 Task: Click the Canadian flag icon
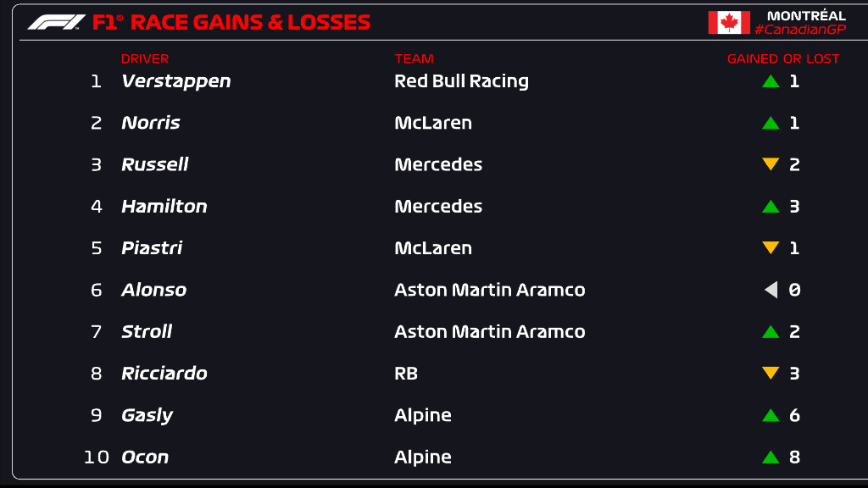tap(729, 23)
